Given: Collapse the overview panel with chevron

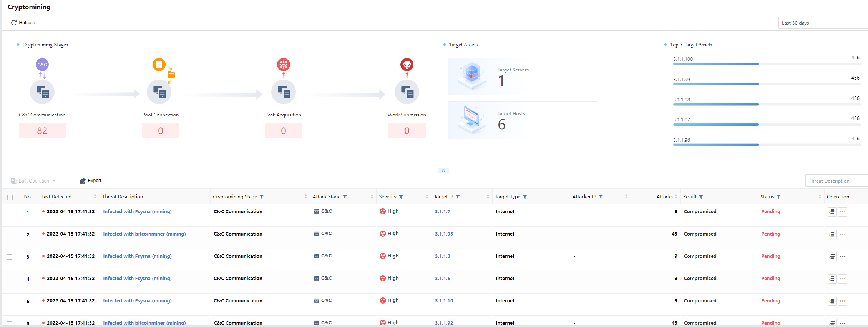Looking at the screenshot, I should click(x=443, y=170).
